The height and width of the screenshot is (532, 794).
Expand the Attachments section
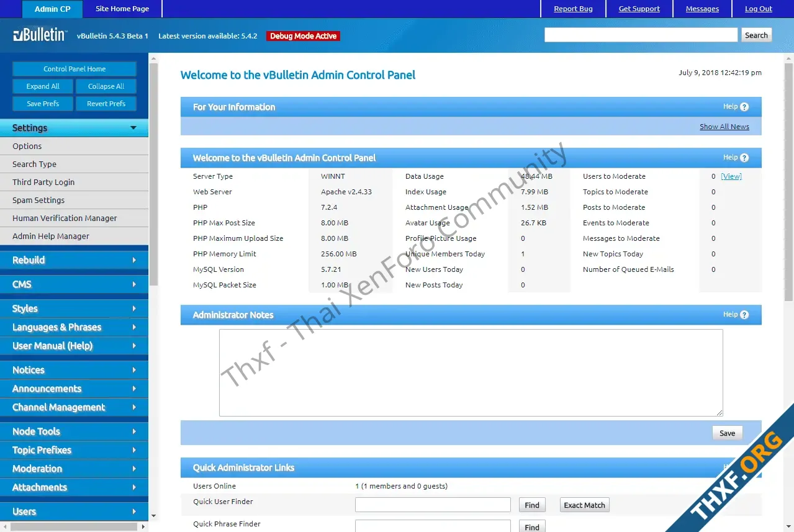[x=74, y=487]
